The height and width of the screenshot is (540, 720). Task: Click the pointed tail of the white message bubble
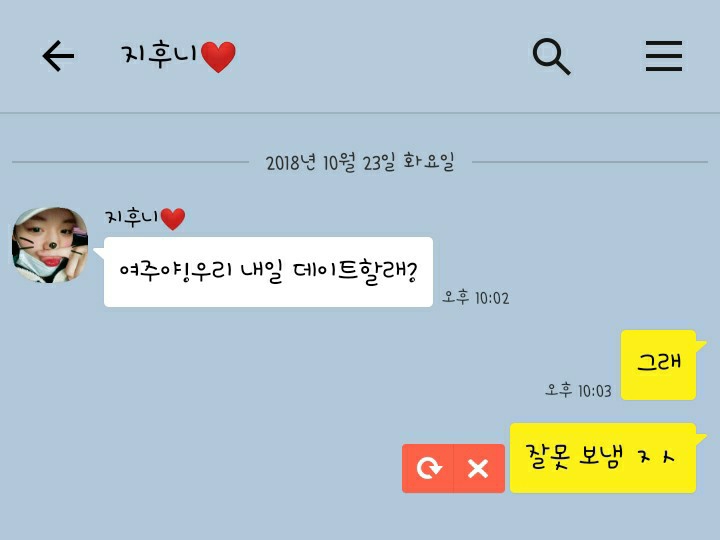(99, 252)
